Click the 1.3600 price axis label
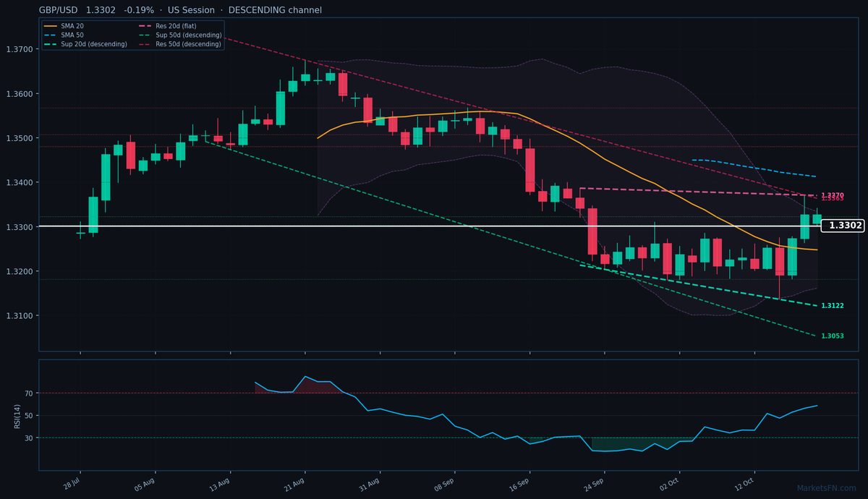 pos(19,94)
